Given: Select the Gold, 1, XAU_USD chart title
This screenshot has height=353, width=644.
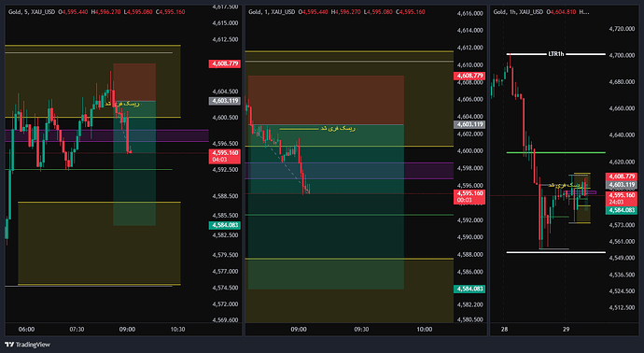Looking at the screenshot, I should 272,12.
